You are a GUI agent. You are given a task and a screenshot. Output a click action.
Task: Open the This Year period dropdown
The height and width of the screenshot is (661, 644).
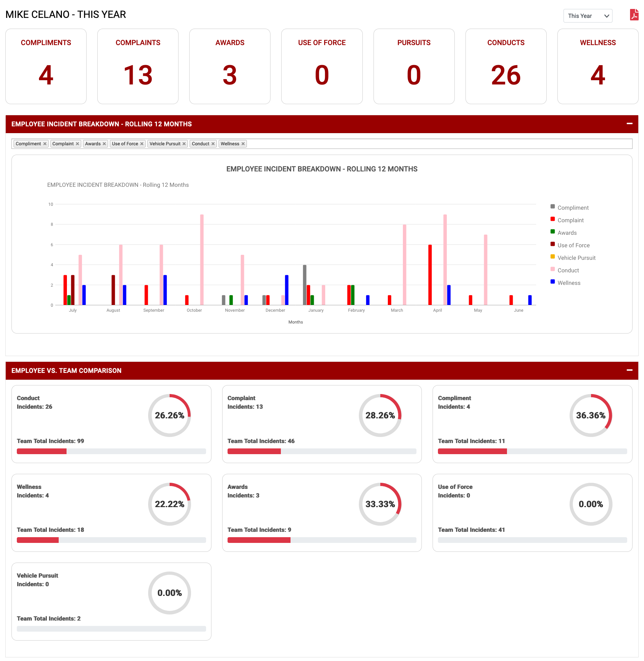pyautogui.click(x=587, y=16)
